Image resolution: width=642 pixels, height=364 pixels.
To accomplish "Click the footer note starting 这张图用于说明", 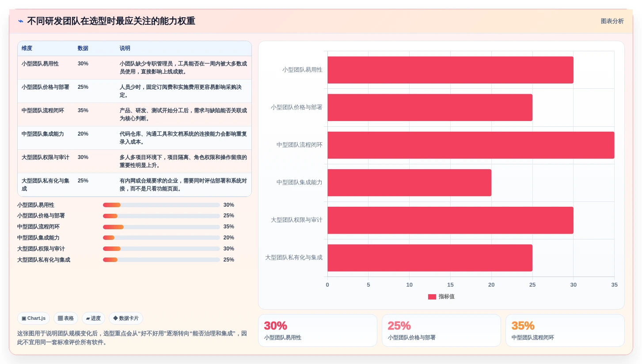I will click(x=132, y=338).
